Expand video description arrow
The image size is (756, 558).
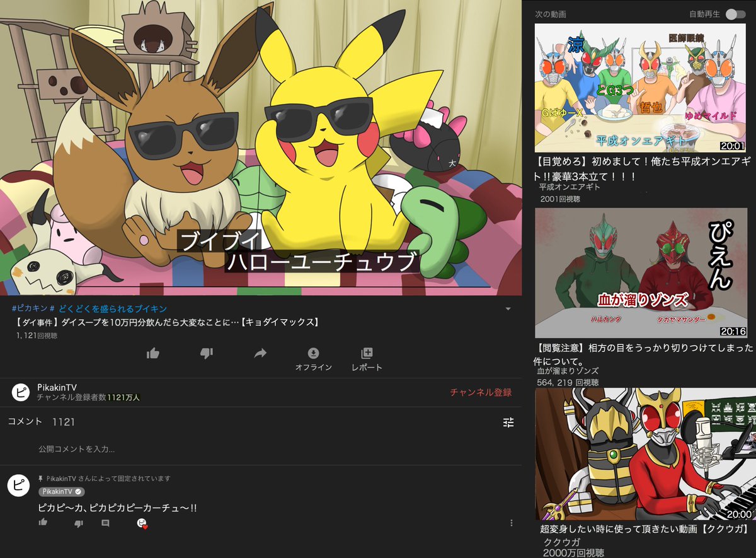click(508, 309)
